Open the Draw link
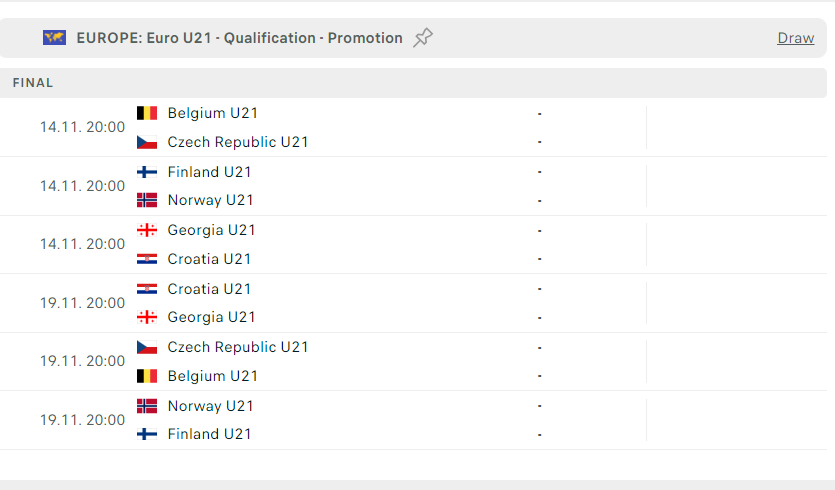This screenshot has height=490, width=835. click(796, 38)
